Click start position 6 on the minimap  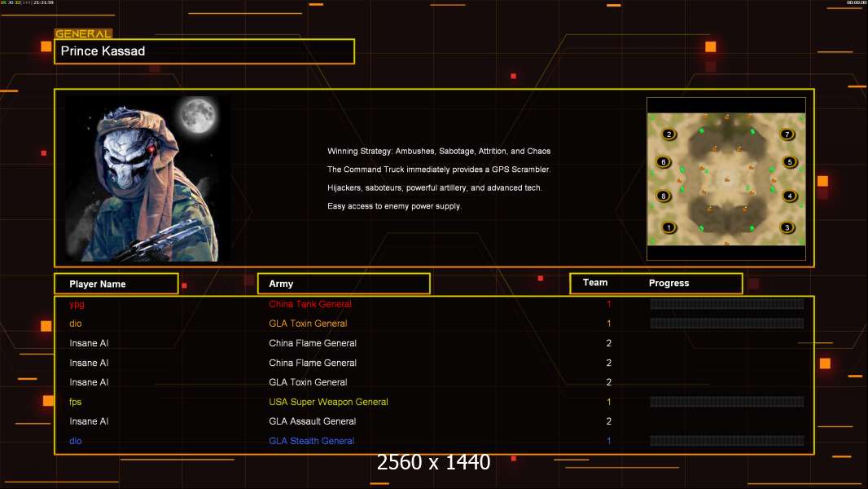click(663, 162)
